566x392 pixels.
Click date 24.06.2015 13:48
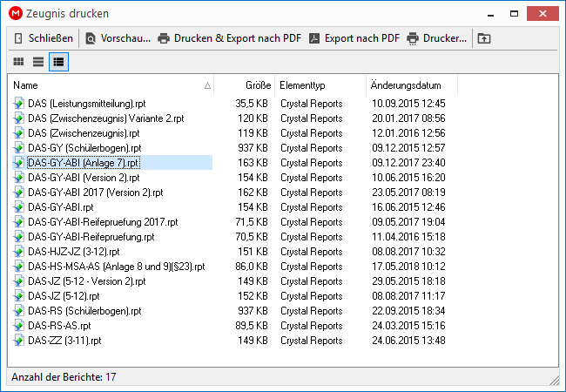408,341
